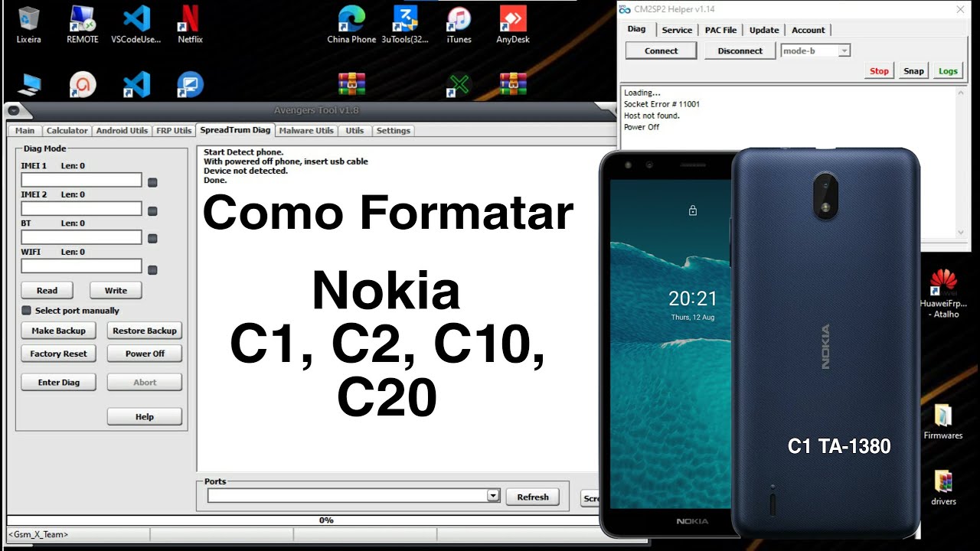This screenshot has width=980, height=551.
Task: Open the REMOTE desktop shortcut
Action: tap(83, 24)
